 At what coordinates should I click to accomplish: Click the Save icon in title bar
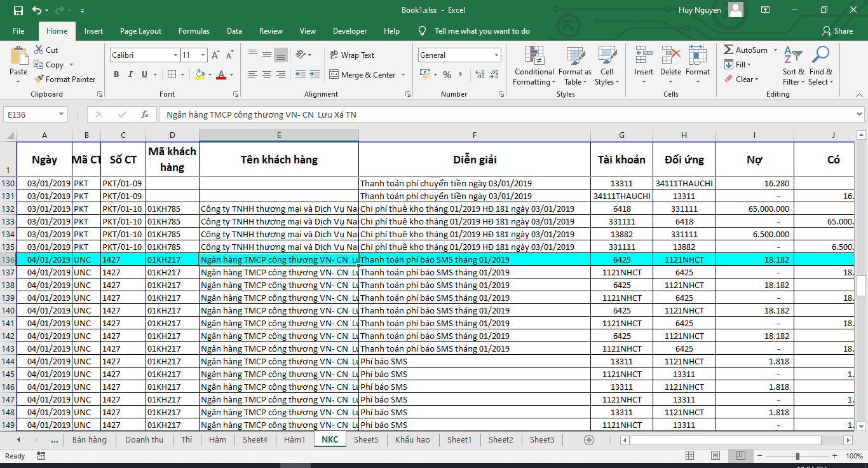[18, 10]
